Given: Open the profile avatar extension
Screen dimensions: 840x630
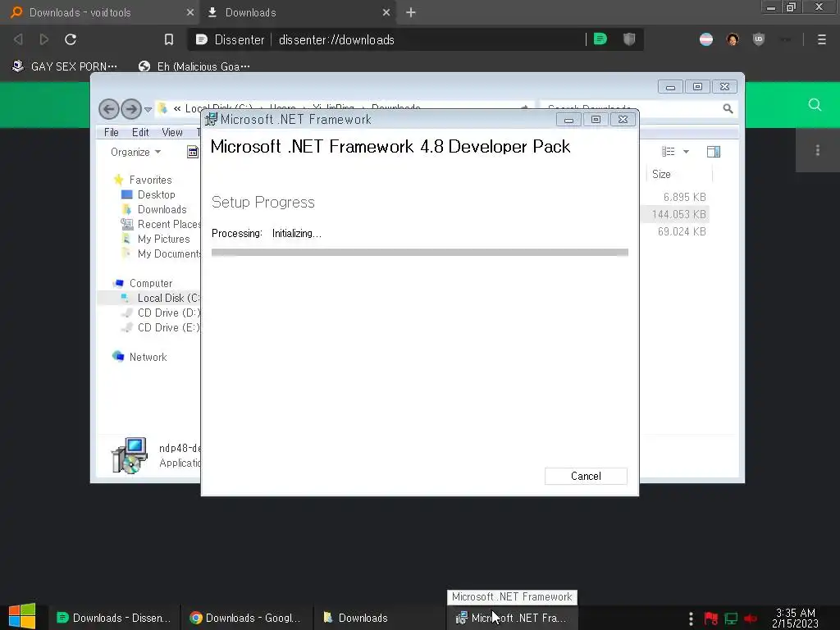Looking at the screenshot, I should 733,39.
